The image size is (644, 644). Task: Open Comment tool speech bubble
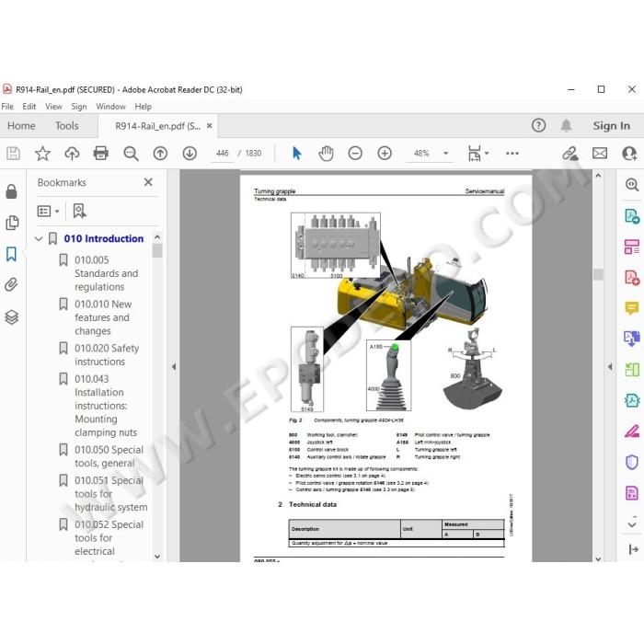[632, 308]
